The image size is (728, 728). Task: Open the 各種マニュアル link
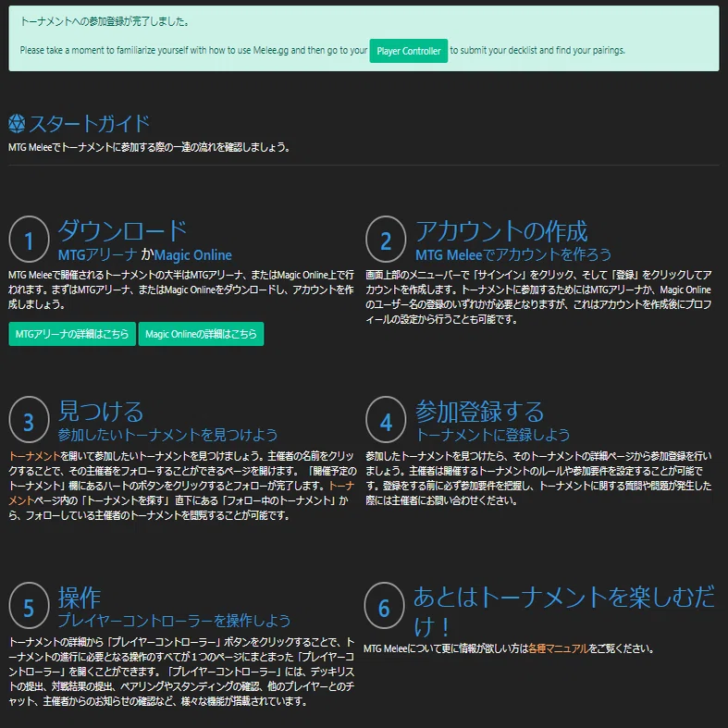click(559, 648)
